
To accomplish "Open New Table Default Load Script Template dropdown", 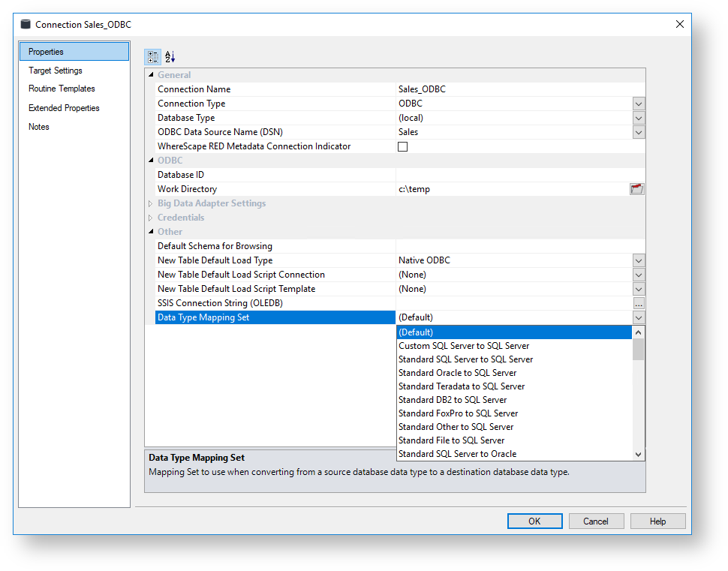I will pyautogui.click(x=639, y=289).
